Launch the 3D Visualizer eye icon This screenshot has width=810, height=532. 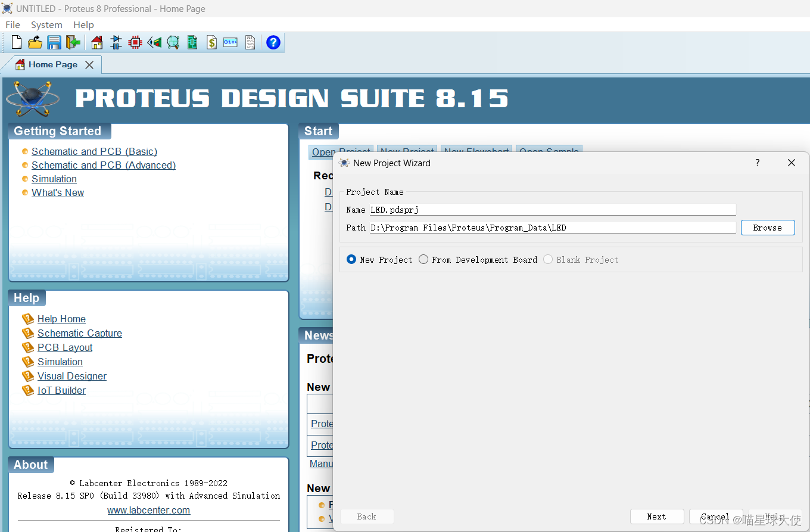(154, 42)
